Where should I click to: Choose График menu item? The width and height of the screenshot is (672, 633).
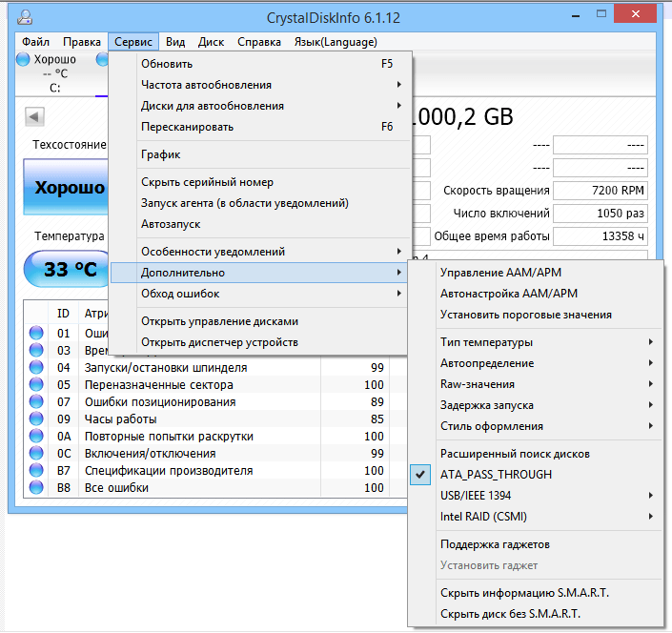tap(258, 154)
